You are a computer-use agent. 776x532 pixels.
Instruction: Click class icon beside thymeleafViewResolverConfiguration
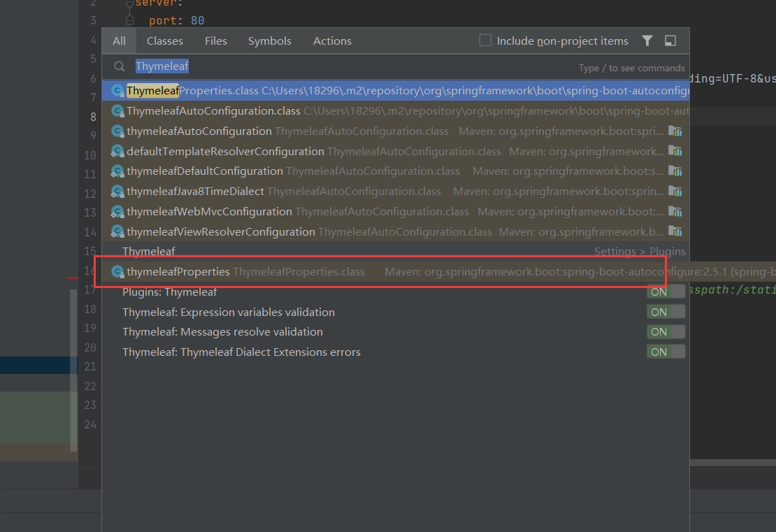tap(117, 231)
